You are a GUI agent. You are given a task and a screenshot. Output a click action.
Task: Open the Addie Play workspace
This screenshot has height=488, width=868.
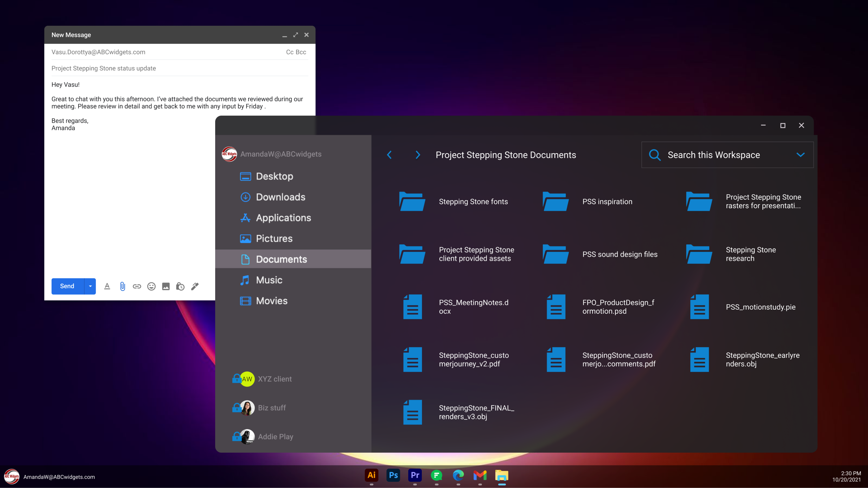[263, 437]
